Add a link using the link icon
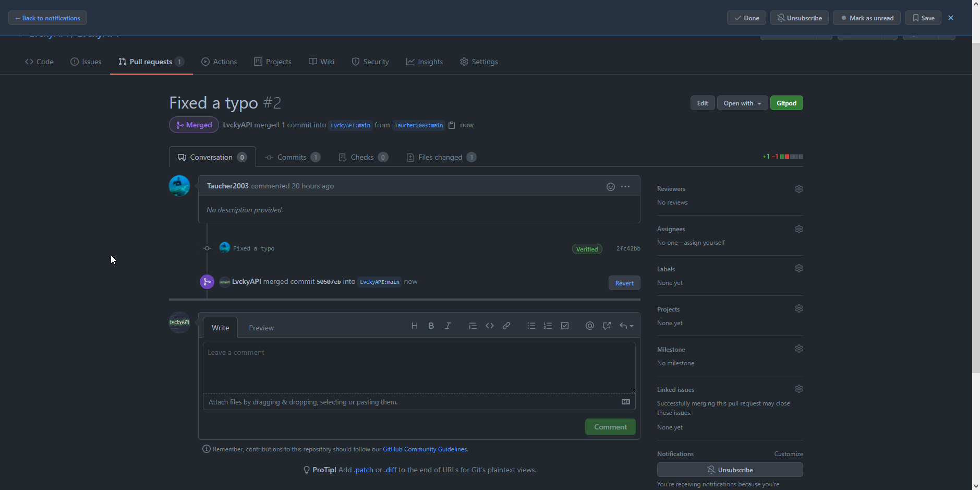 [x=506, y=326]
